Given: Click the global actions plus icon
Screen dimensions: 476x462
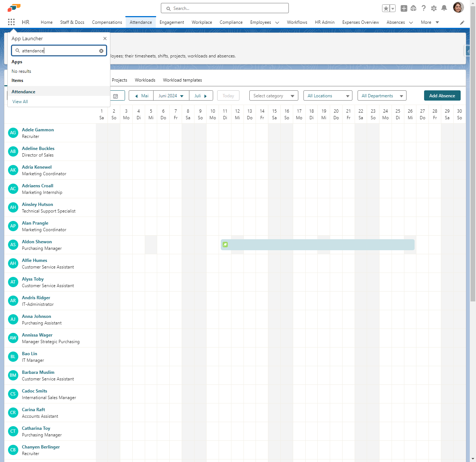Looking at the screenshot, I should click(x=404, y=8).
